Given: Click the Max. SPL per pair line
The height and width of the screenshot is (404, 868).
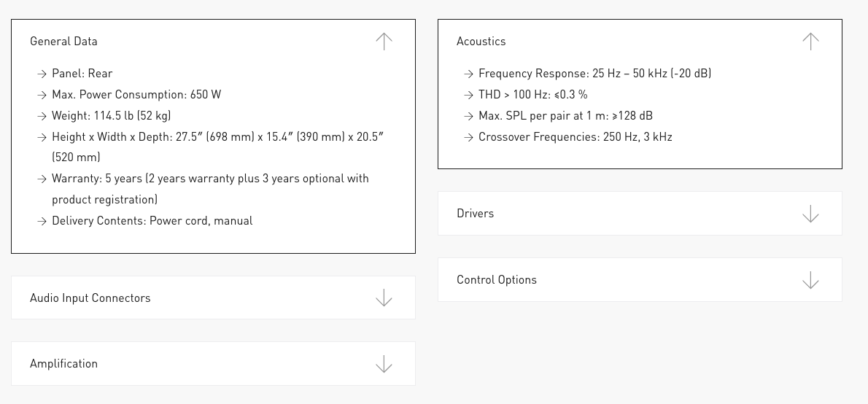Looking at the screenshot, I should pyautogui.click(x=565, y=116).
